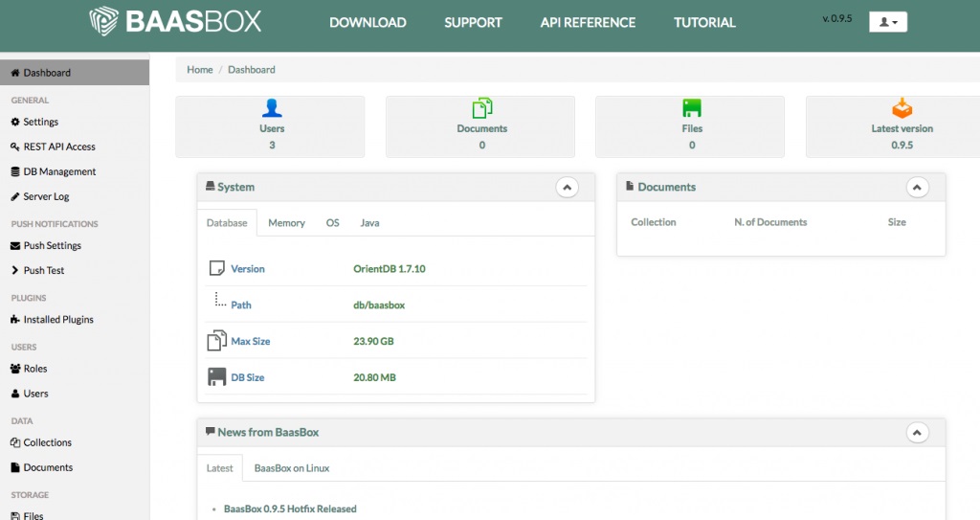Click the DB Management database icon
980x520 pixels.
(15, 171)
